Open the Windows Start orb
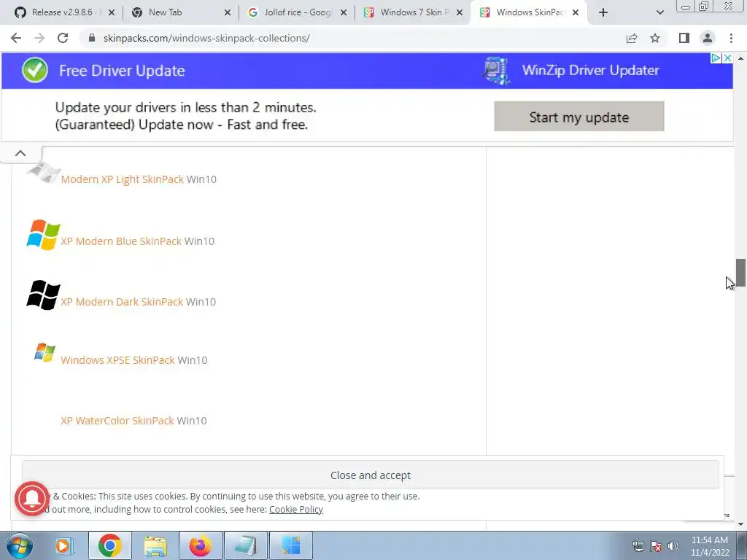The width and height of the screenshot is (747, 560). 20,545
